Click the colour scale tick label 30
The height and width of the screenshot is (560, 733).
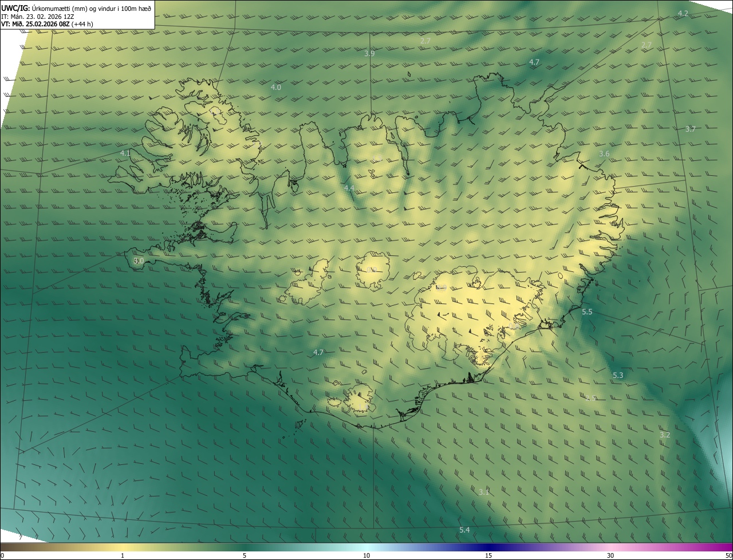pos(610,555)
